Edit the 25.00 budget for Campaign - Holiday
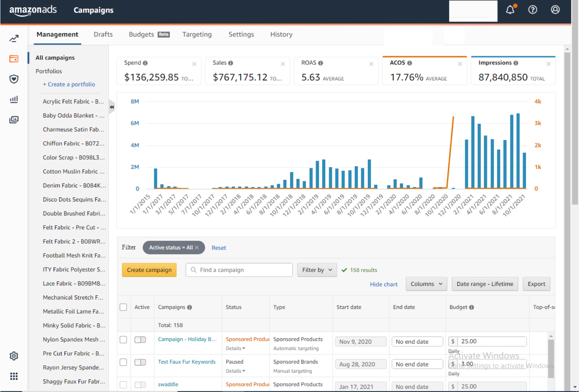Screen dimensions: 585x392 tap(491, 341)
